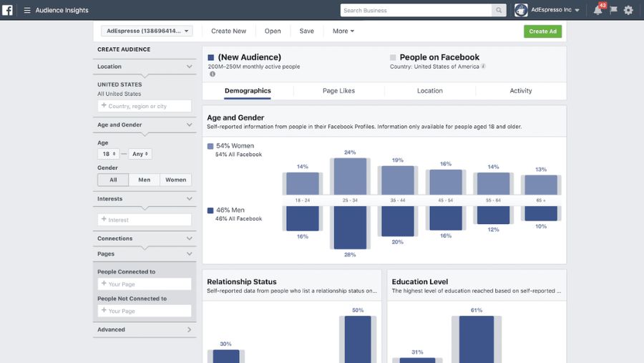This screenshot has height=363, width=644.
Task: Click the 'Education Level' heading
Action: click(x=420, y=281)
